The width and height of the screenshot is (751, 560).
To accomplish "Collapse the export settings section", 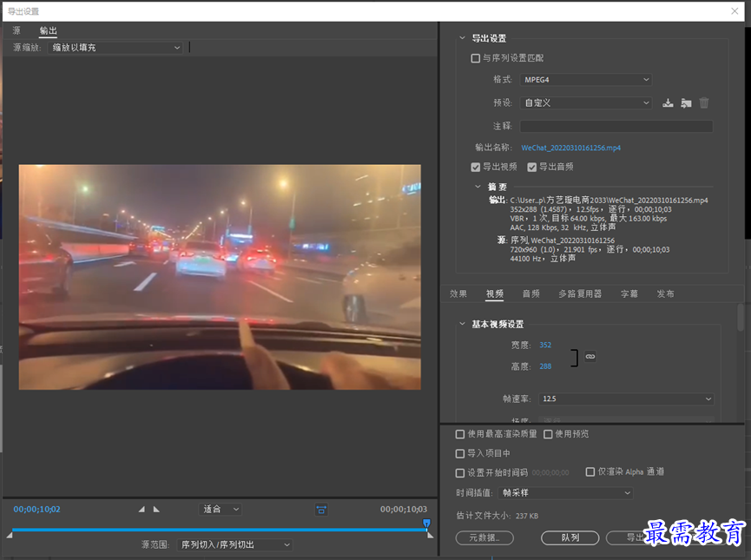I will 462,38.
